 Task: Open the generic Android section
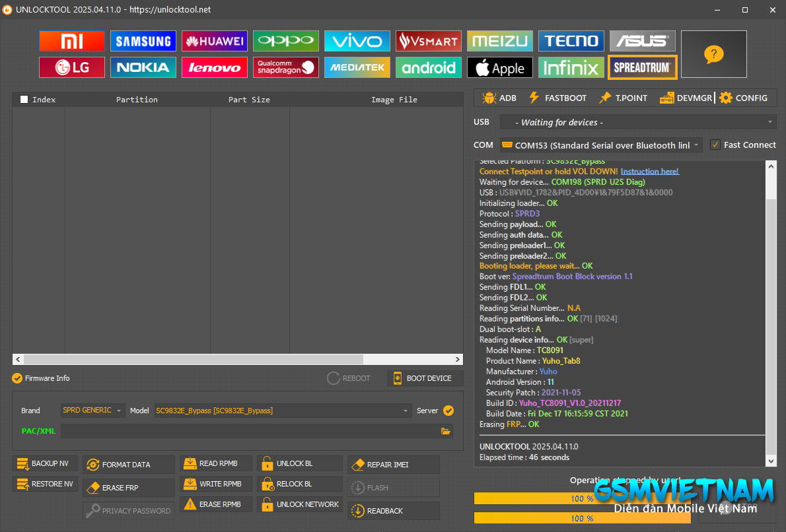tap(429, 67)
